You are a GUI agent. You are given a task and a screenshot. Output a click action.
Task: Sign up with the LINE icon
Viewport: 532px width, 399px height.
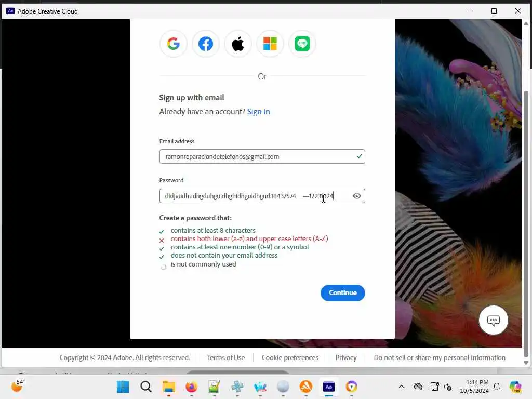point(302,44)
